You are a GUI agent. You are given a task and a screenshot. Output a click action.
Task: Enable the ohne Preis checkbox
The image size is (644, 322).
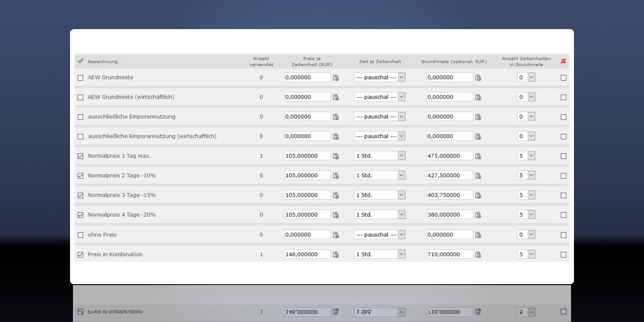click(81, 235)
